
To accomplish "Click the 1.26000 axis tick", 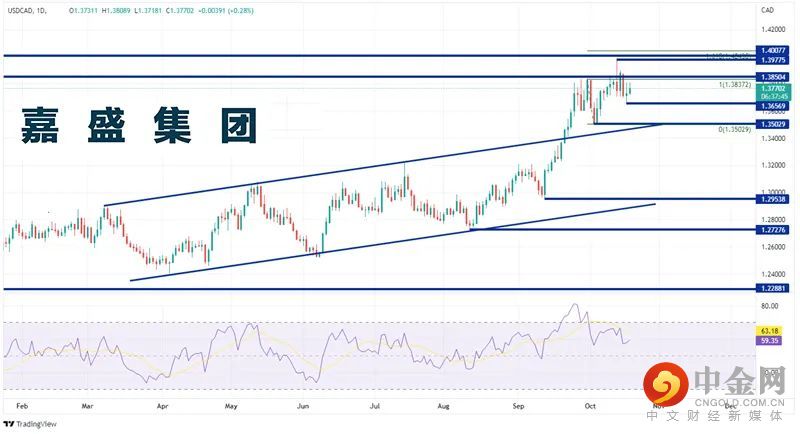I will click(x=773, y=247).
